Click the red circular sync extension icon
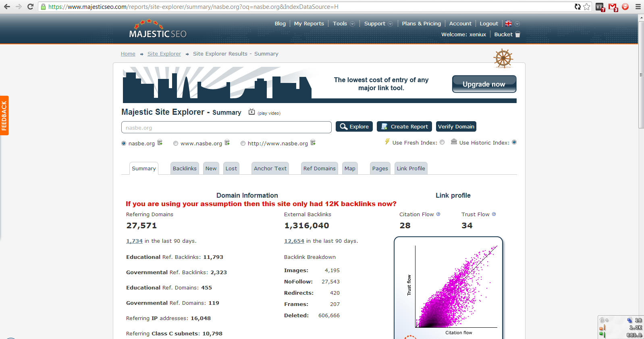644x339 pixels. pyautogui.click(x=625, y=6)
